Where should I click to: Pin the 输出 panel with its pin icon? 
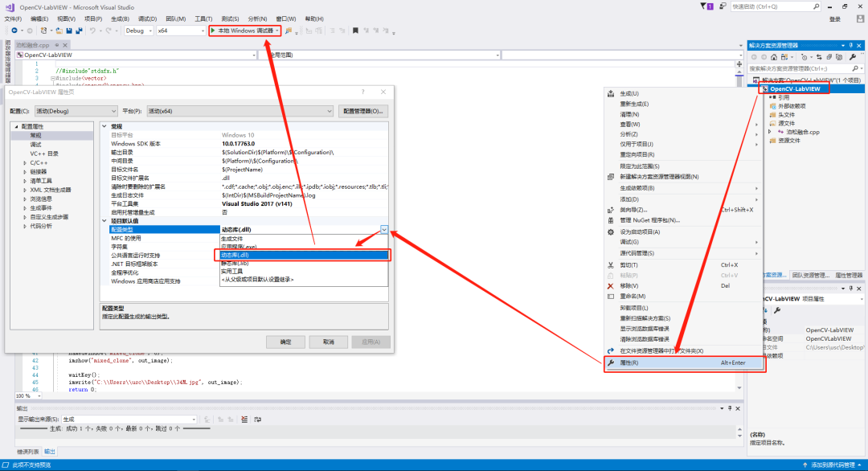pyautogui.click(x=730, y=408)
